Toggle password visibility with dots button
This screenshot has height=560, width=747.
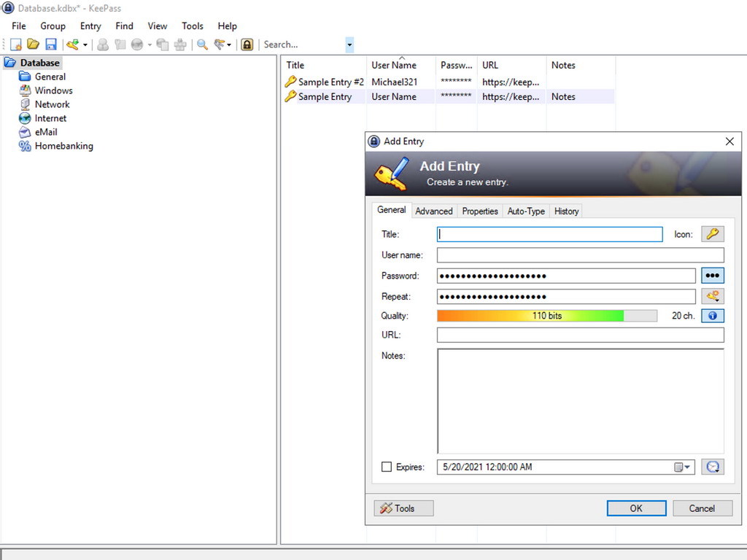pyautogui.click(x=713, y=275)
